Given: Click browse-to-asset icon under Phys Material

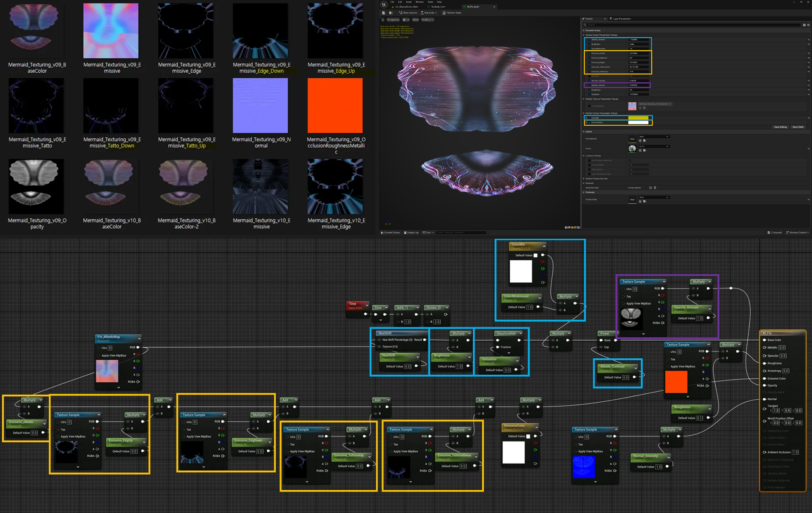Looking at the screenshot, I should (x=645, y=141).
